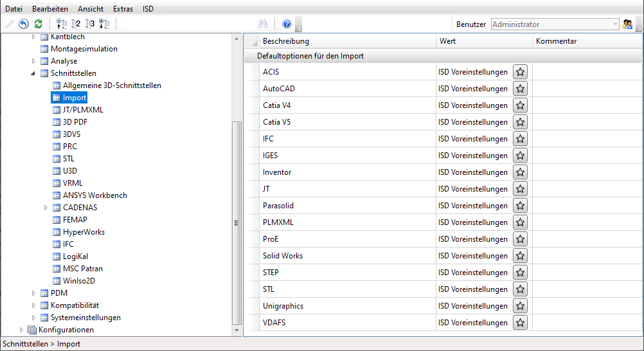The image size is (644, 351).
Task: Click the green refresh toolbar icon
Action: pos(38,24)
